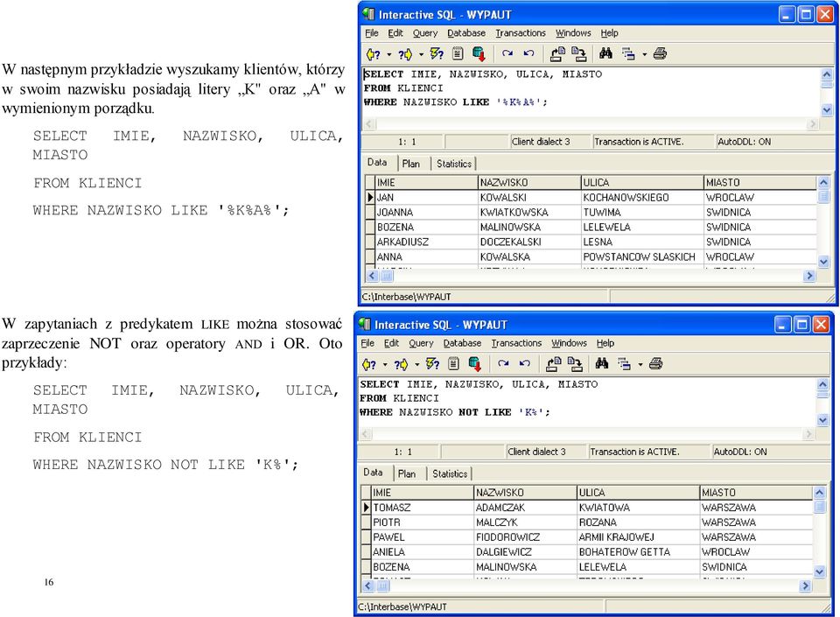The image size is (840, 617).
Task: Click Load Script icon in NOT LIKE window
Action: click(553, 364)
